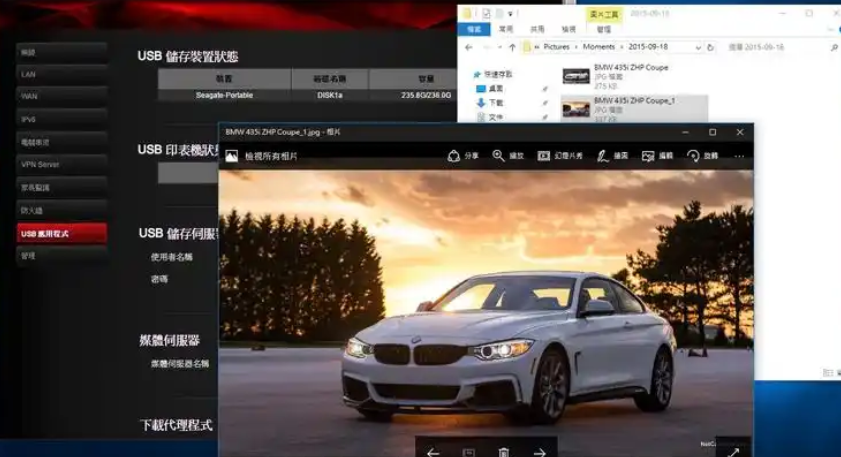Image resolution: width=841 pixels, height=457 pixels.
Task: Click the '下載代理程式' heading in router page
Action: (x=176, y=425)
